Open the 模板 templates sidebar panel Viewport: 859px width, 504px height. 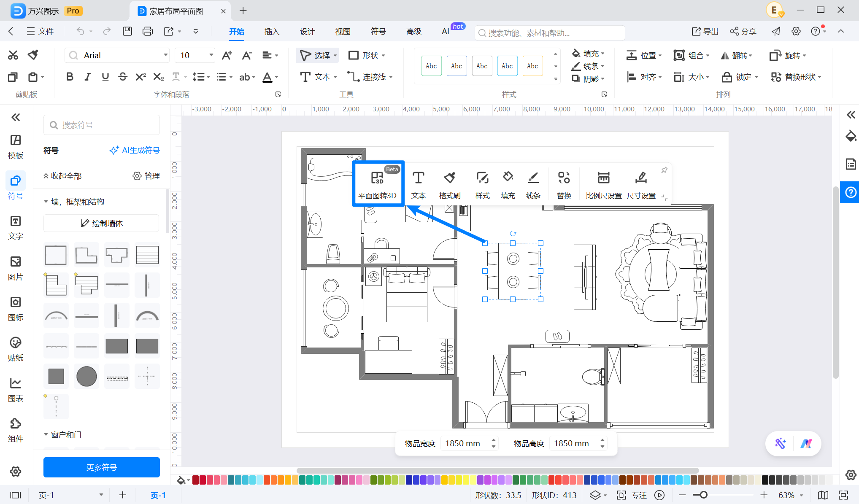click(x=16, y=147)
